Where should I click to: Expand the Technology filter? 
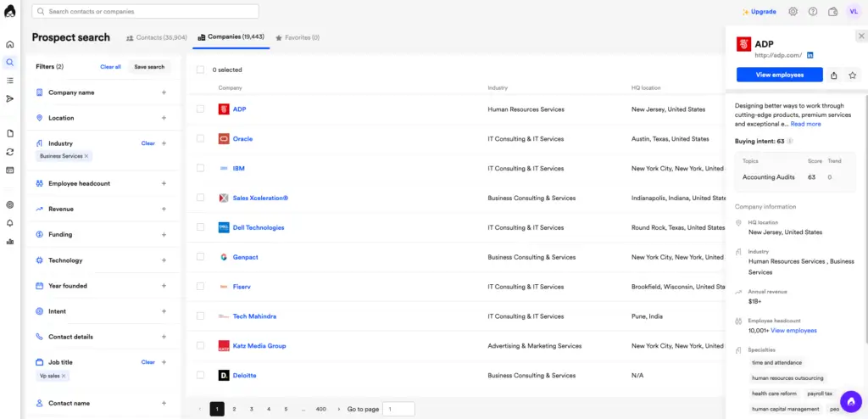coord(164,260)
